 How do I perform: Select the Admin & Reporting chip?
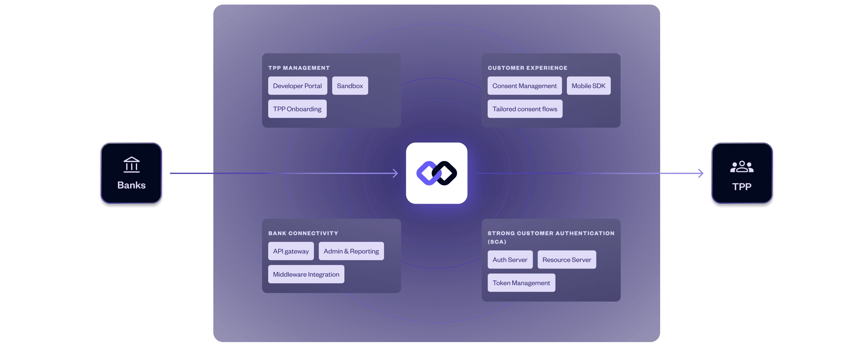pos(351,251)
